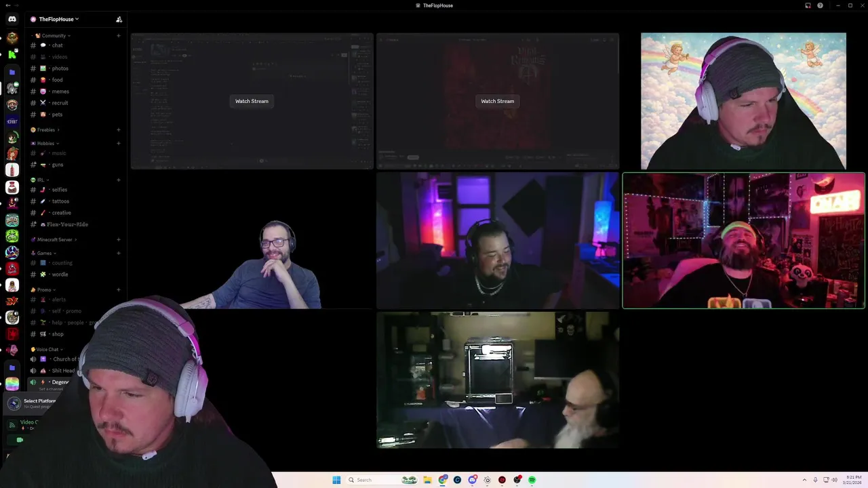This screenshot has width=868, height=488.
Task: Create channel in Minecraft Server category
Action: (119, 239)
